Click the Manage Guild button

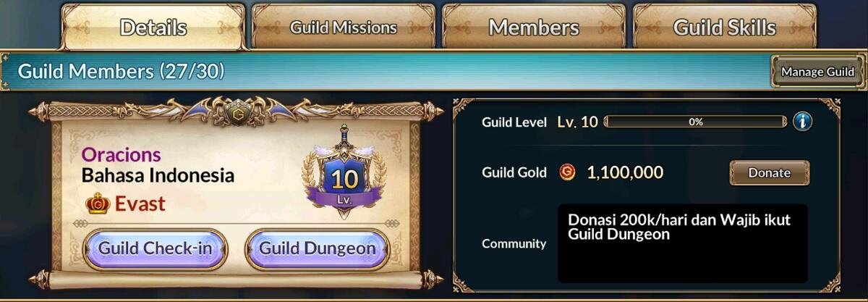tap(817, 72)
